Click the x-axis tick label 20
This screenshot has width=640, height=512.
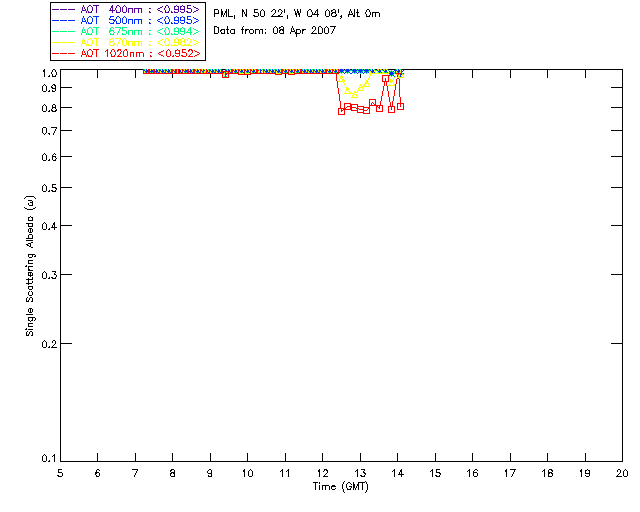(x=622, y=473)
